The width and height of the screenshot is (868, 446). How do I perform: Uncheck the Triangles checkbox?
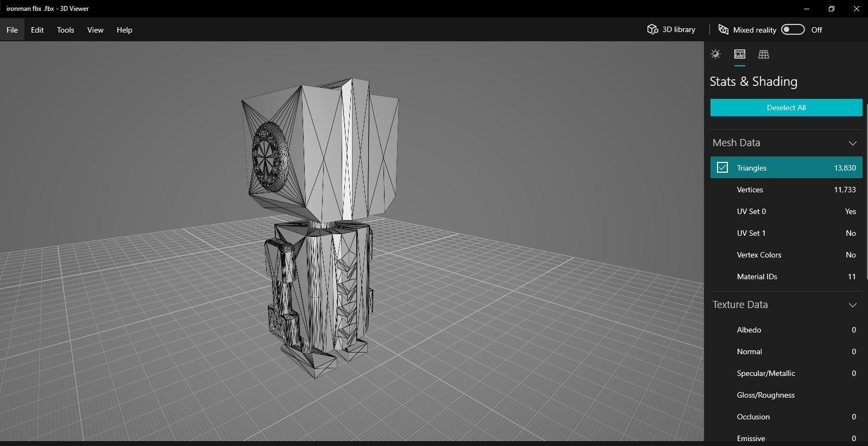(x=722, y=167)
